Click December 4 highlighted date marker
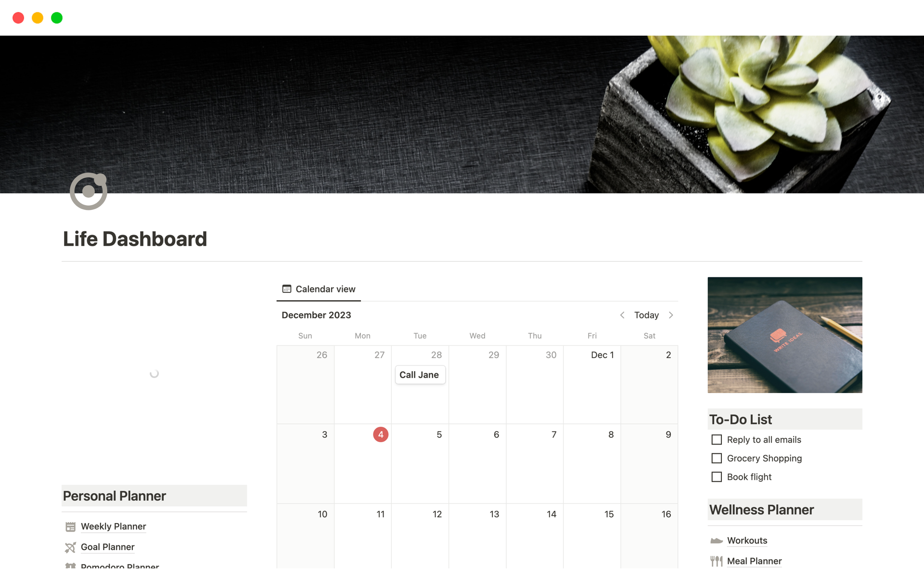The width and height of the screenshot is (924, 578). (x=380, y=434)
